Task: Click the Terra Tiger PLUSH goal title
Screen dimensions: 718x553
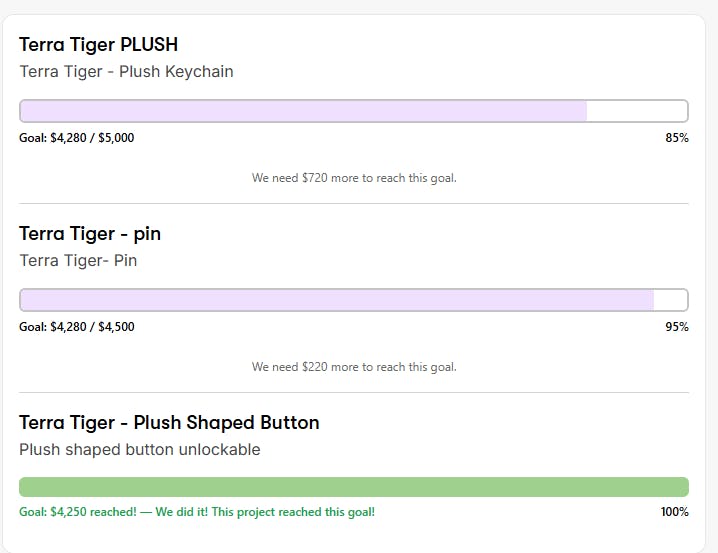Action: click(98, 45)
